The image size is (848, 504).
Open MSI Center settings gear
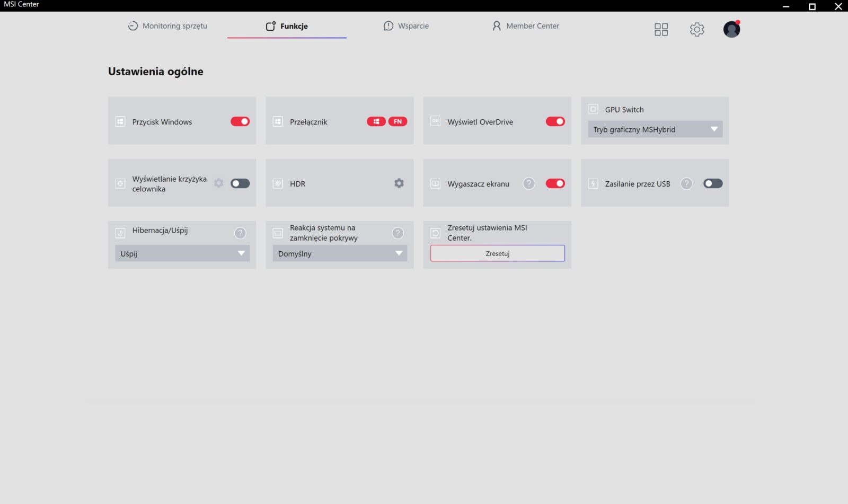tap(697, 30)
